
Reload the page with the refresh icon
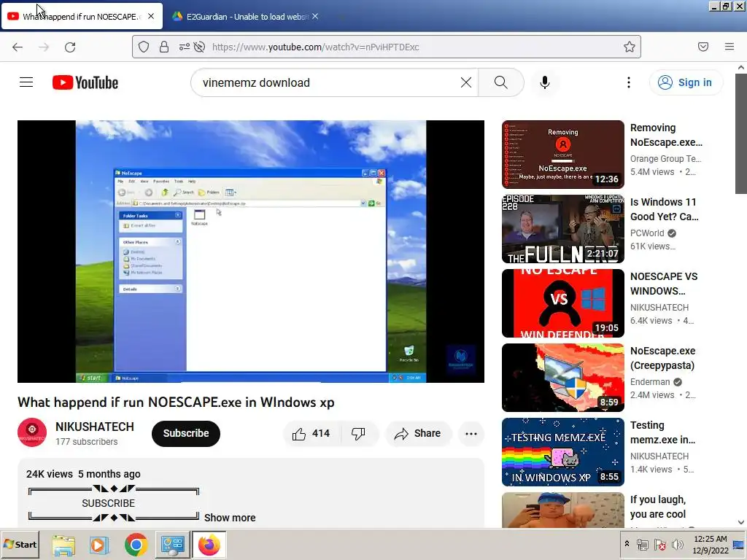click(x=70, y=47)
